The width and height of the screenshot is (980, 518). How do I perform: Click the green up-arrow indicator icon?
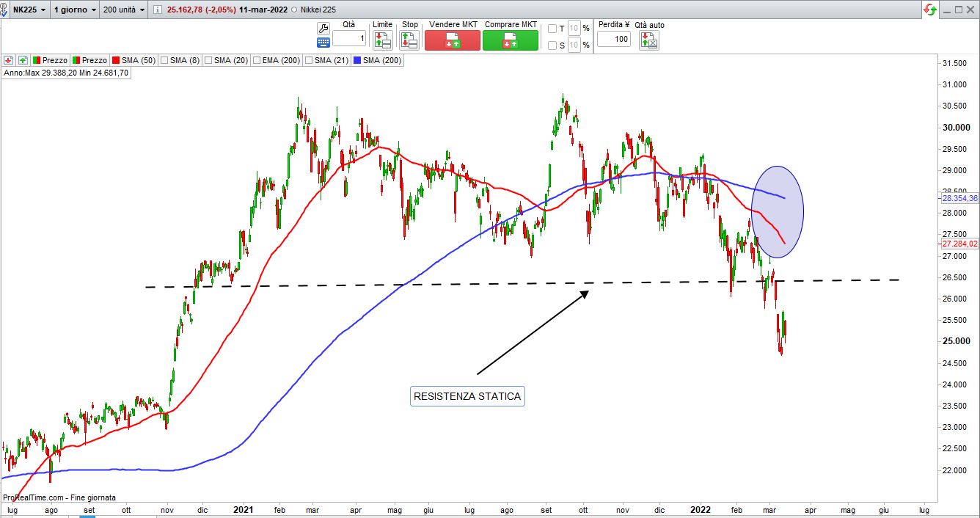coord(23,60)
